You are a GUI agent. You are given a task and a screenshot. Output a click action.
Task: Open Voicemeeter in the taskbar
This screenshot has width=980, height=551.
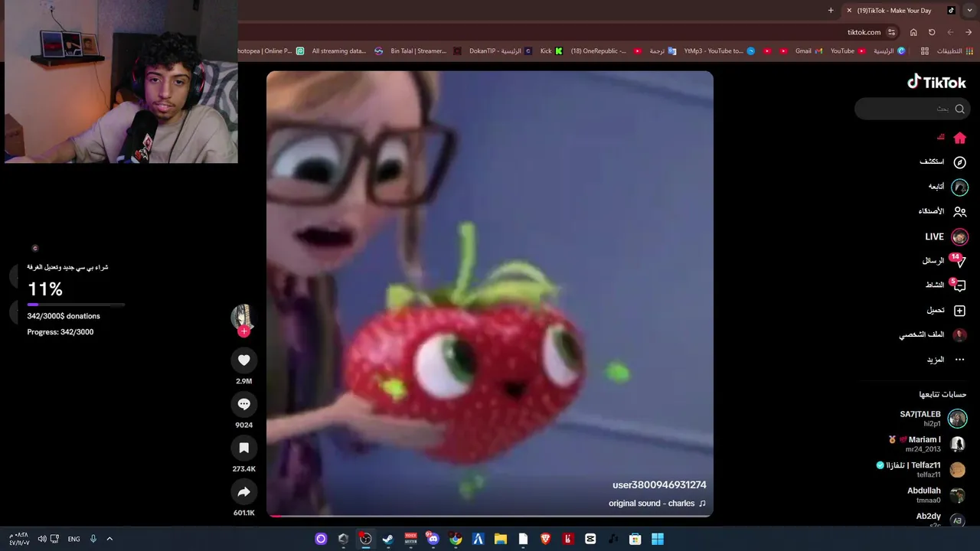tap(410, 539)
